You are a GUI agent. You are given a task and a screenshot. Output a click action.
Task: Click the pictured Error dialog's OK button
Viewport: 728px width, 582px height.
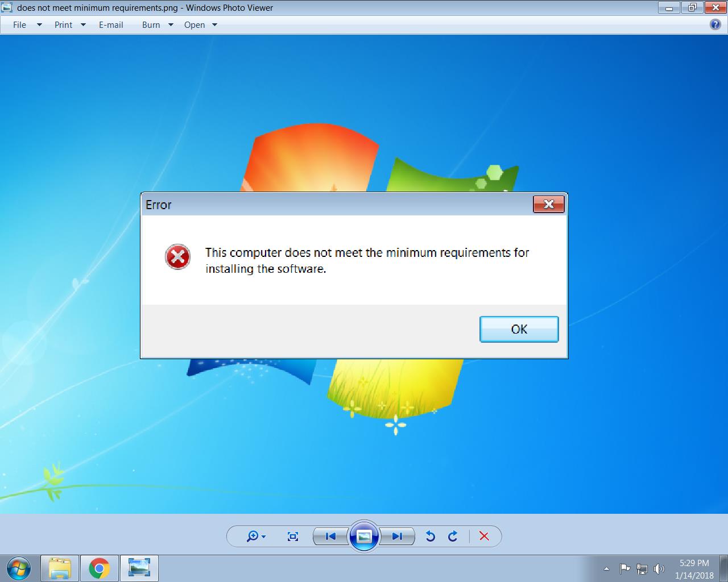pyautogui.click(x=519, y=329)
